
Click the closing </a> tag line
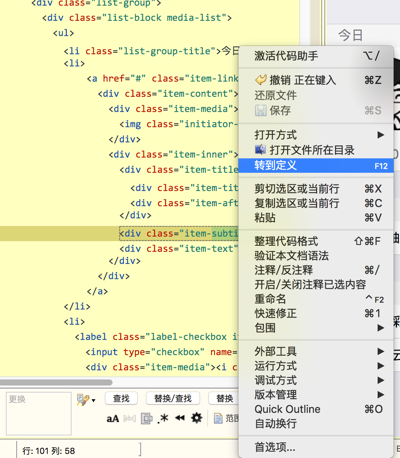(x=97, y=291)
